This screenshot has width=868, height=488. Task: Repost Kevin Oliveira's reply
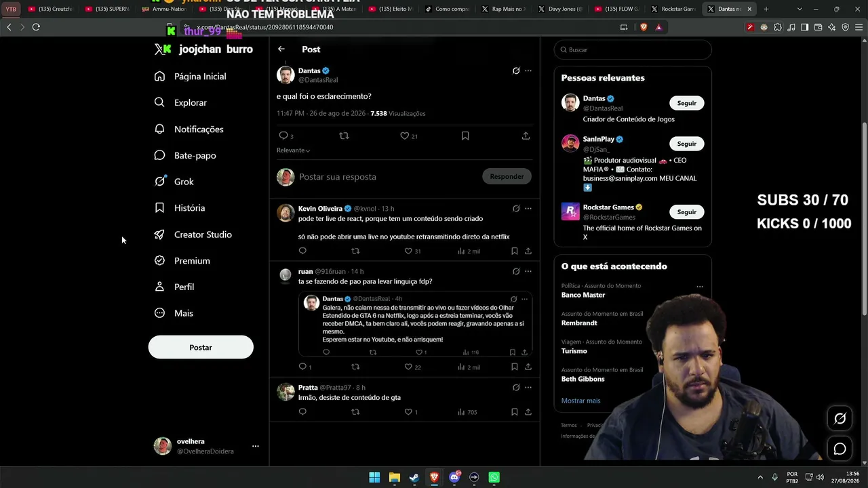click(x=355, y=251)
